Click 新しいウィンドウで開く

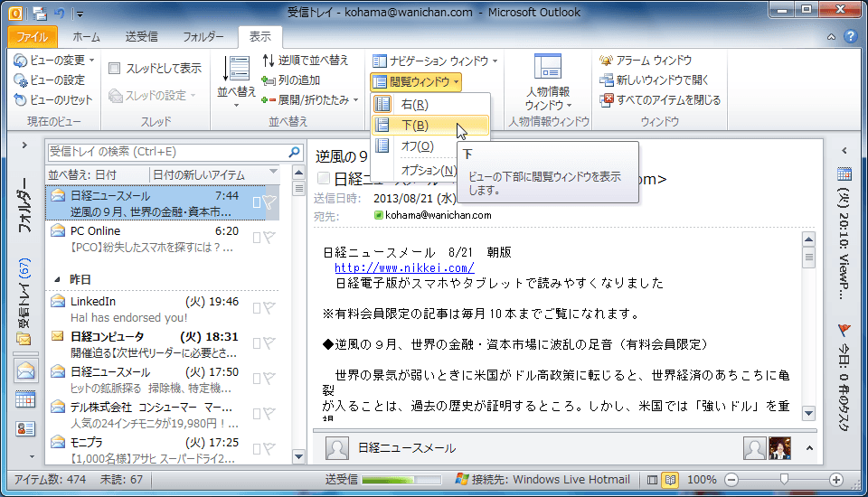[654, 80]
